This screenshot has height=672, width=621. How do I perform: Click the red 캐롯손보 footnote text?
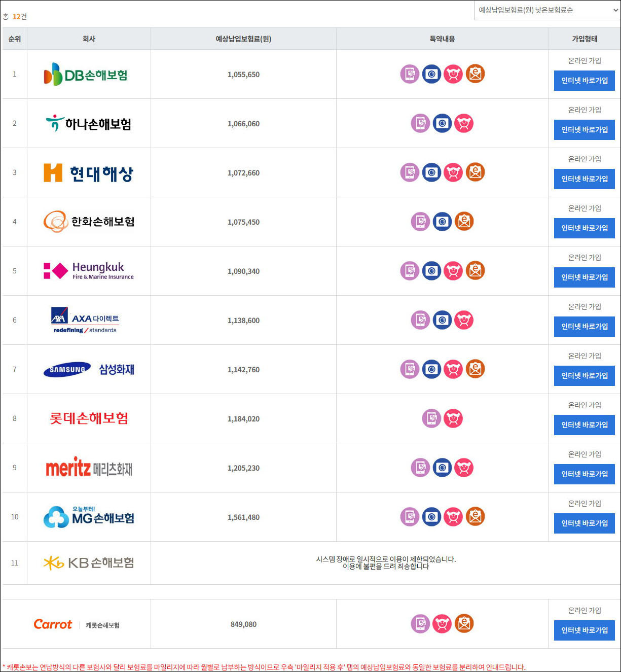(x=264, y=667)
